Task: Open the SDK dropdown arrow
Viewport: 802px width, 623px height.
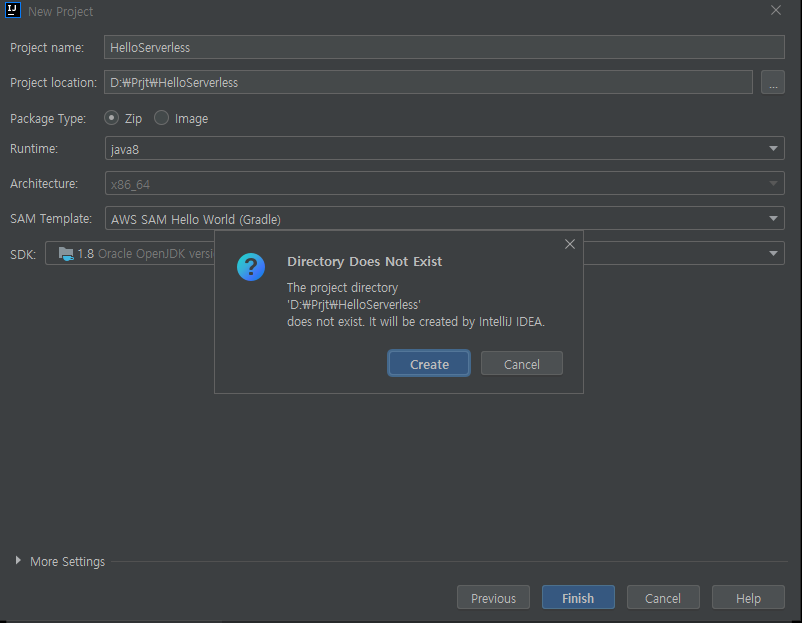Action: (773, 253)
